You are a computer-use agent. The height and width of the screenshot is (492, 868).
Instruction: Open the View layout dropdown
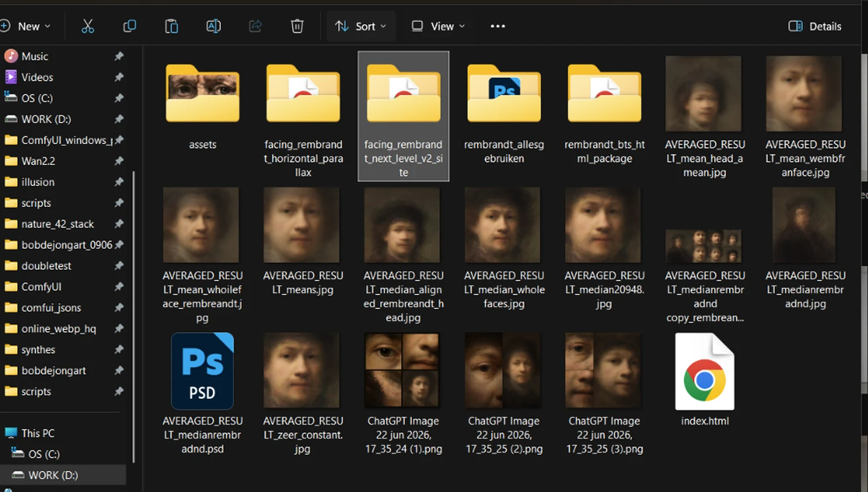click(x=438, y=26)
